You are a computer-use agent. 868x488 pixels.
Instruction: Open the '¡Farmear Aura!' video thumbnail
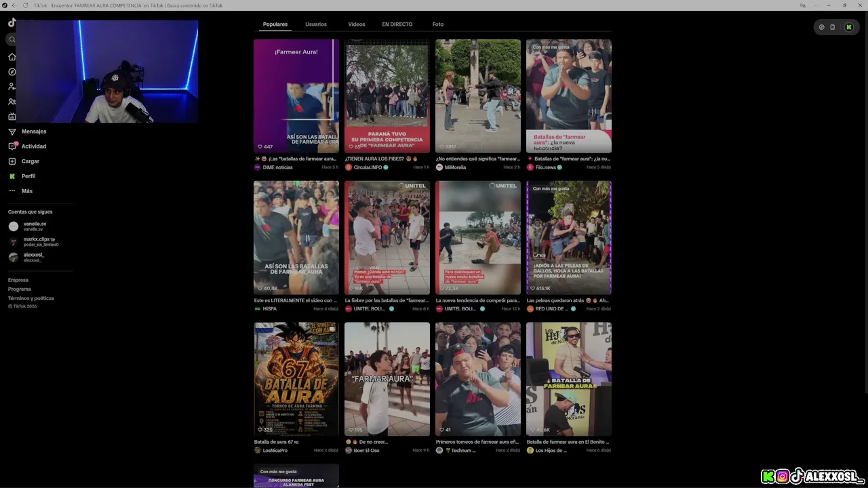296,96
